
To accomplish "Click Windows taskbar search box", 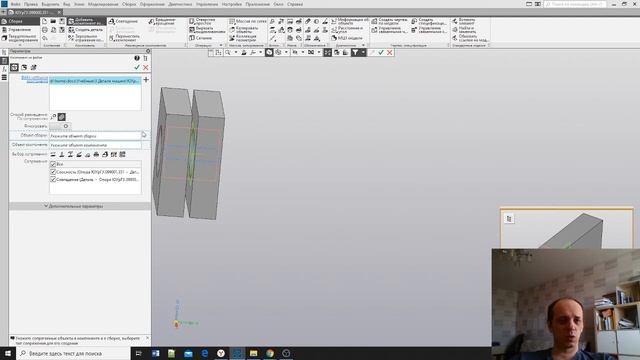I will 73,353.
